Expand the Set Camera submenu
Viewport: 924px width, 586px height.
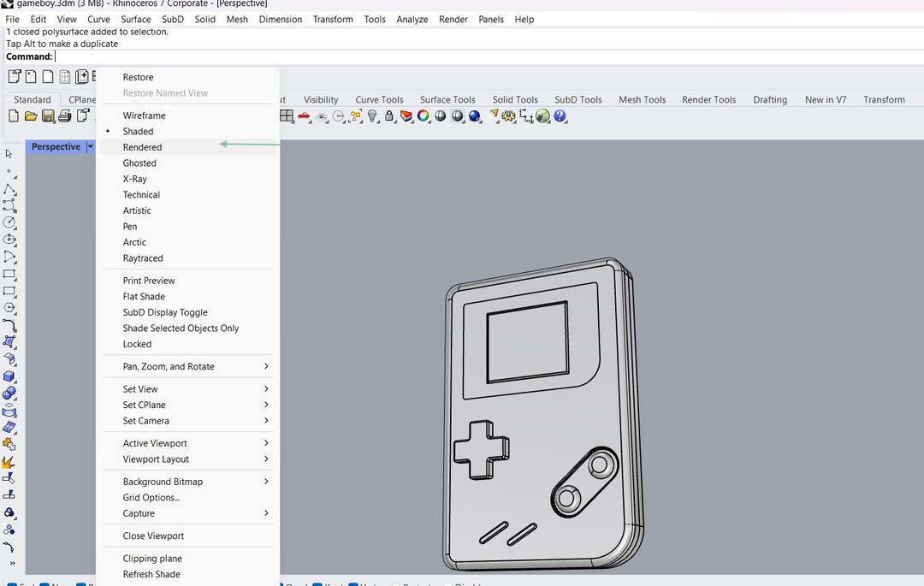187,421
